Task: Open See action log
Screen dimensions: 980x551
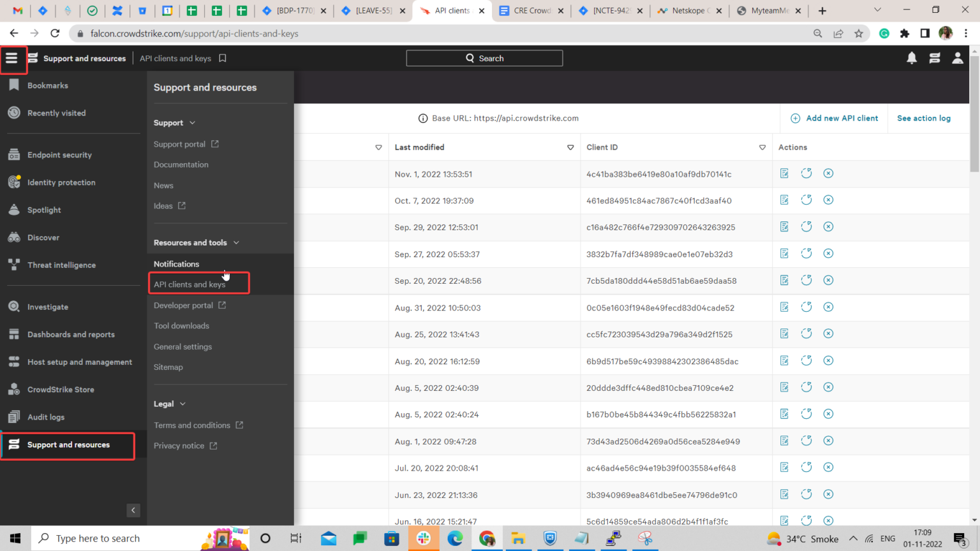Action: coord(923,118)
